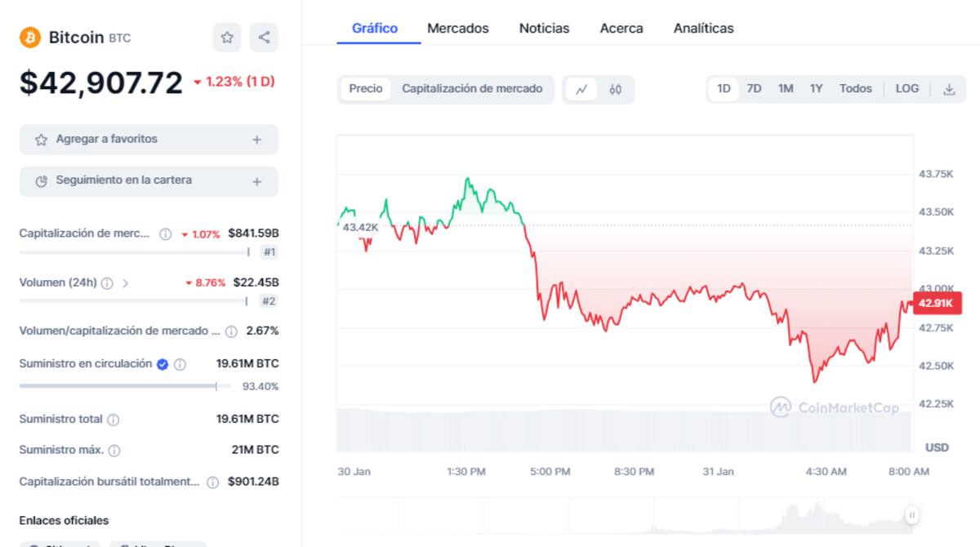Viewport: 980px width, 547px height.
Task: Switch to line chart view icon
Action: [581, 90]
